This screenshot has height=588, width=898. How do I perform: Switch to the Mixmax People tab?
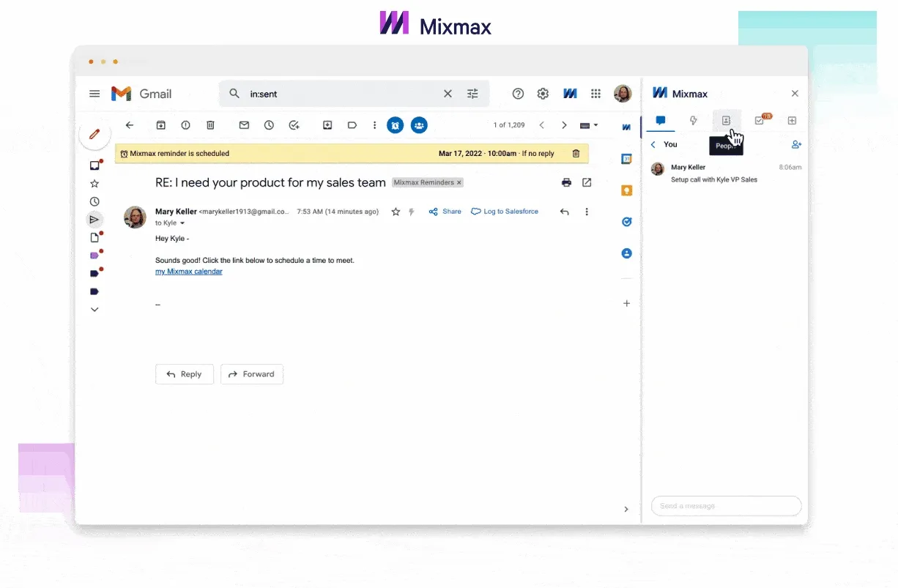tap(727, 121)
